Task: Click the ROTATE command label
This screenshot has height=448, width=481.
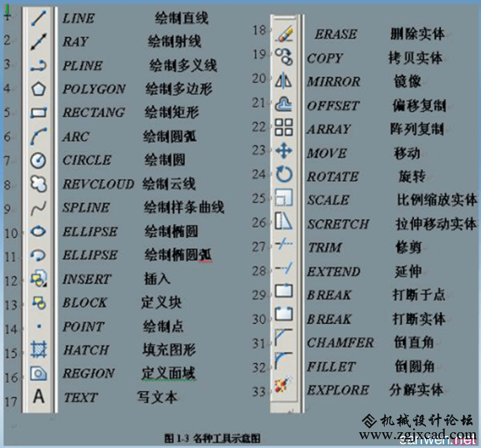Action: (333, 177)
